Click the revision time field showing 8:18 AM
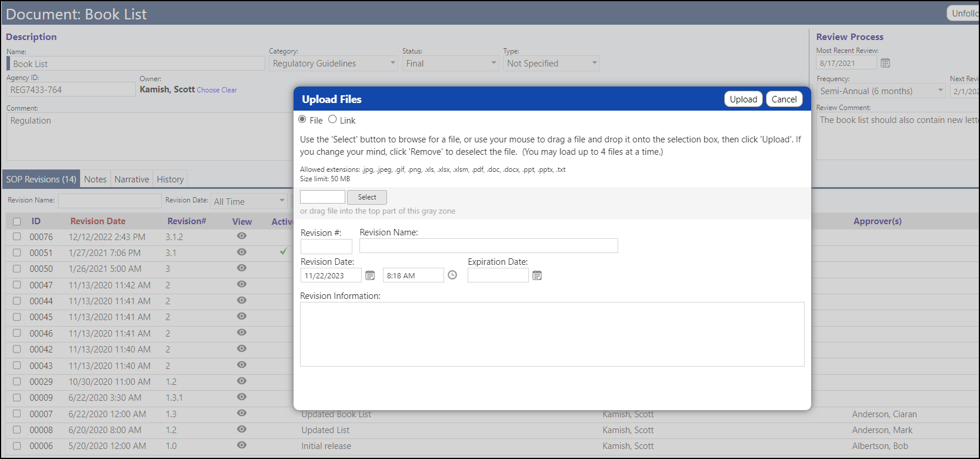This screenshot has width=980, height=459. point(414,275)
